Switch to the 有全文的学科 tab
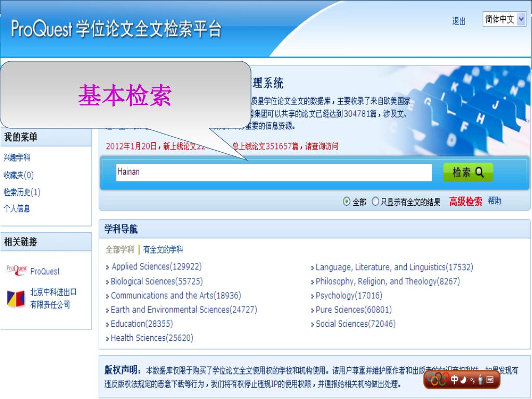This screenshot has height=399, width=532. click(163, 250)
